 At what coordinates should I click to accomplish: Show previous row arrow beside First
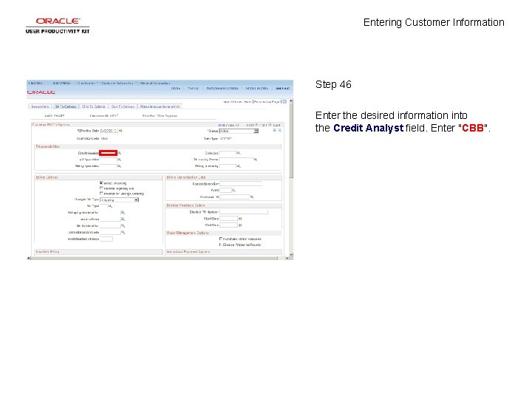256,125
